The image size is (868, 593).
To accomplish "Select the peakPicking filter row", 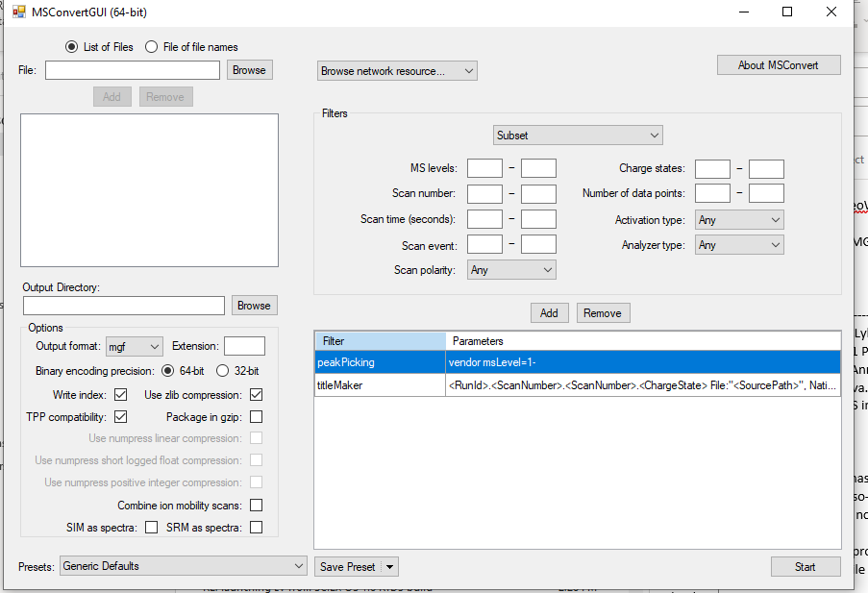I will 578,362.
